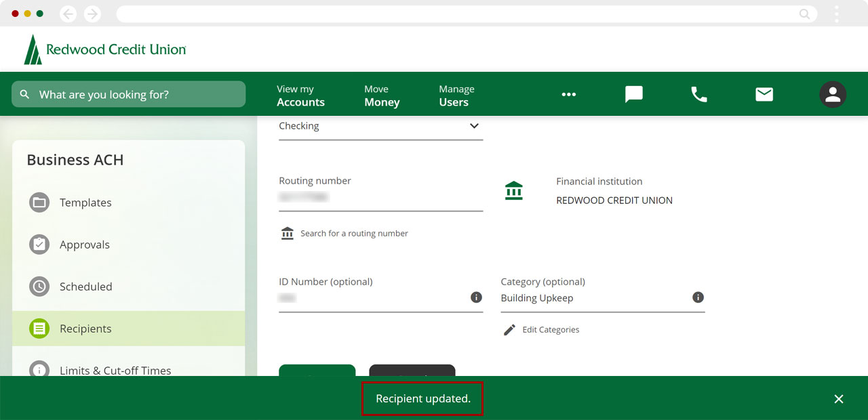Open the browser three-dot menu
Viewport: 868px width, 420px height.
point(837,14)
